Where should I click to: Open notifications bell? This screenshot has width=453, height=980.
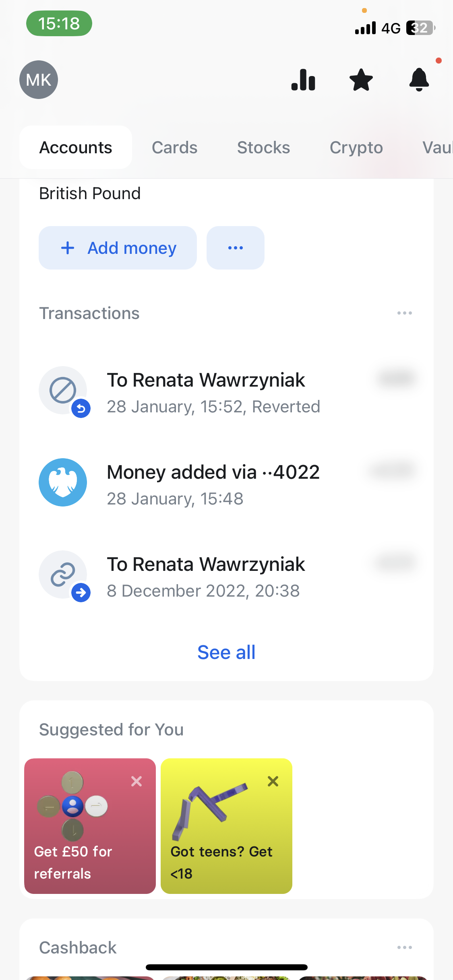tap(419, 80)
